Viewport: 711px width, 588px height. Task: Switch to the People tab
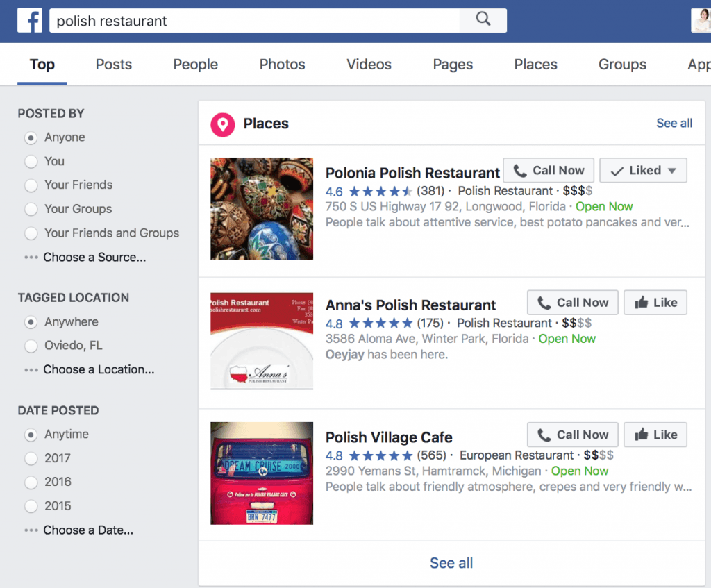pyautogui.click(x=195, y=65)
